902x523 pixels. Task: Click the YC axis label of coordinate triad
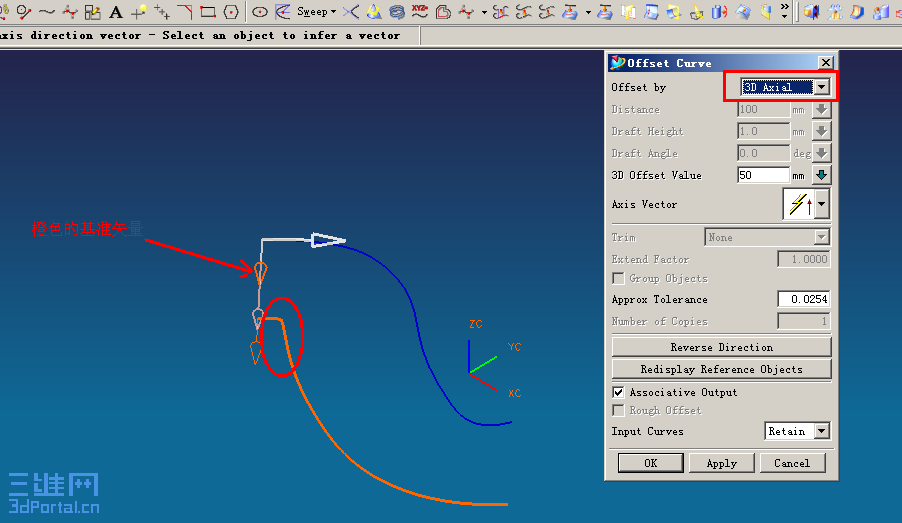point(514,346)
